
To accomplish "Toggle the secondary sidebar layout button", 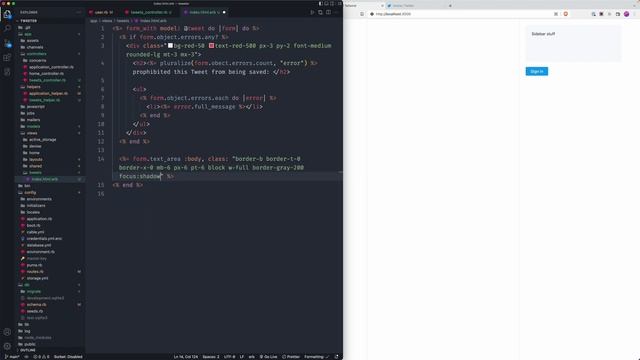I will (x=332, y=4).
